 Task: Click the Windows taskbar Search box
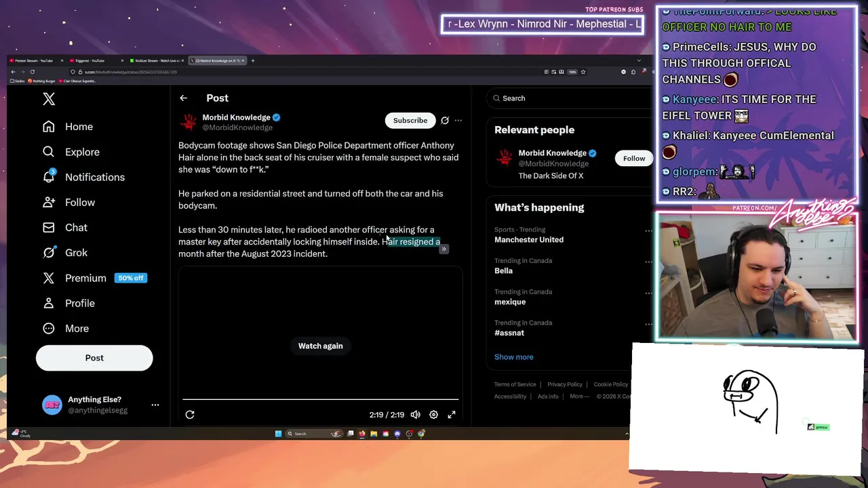(x=314, y=434)
